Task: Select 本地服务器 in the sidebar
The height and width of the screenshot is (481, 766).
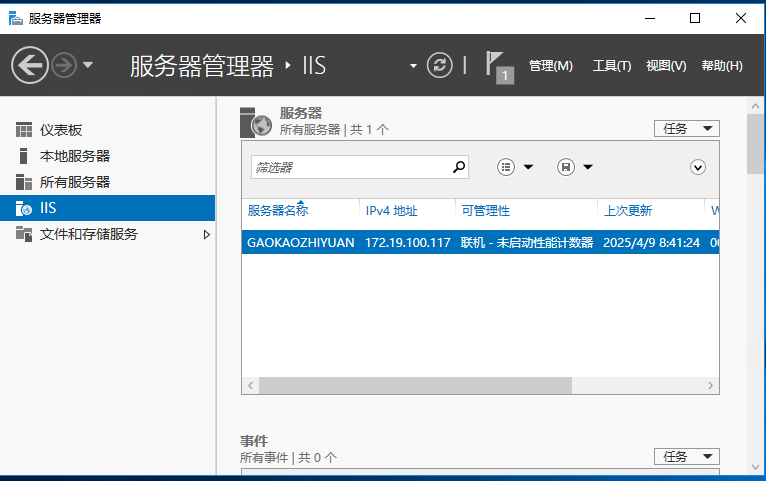Action: point(107,156)
